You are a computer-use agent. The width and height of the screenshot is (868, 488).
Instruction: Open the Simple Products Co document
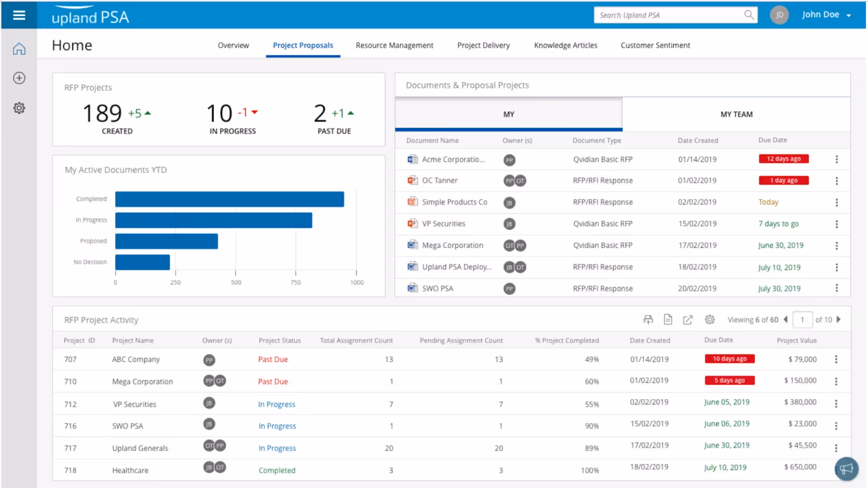pyautogui.click(x=455, y=202)
